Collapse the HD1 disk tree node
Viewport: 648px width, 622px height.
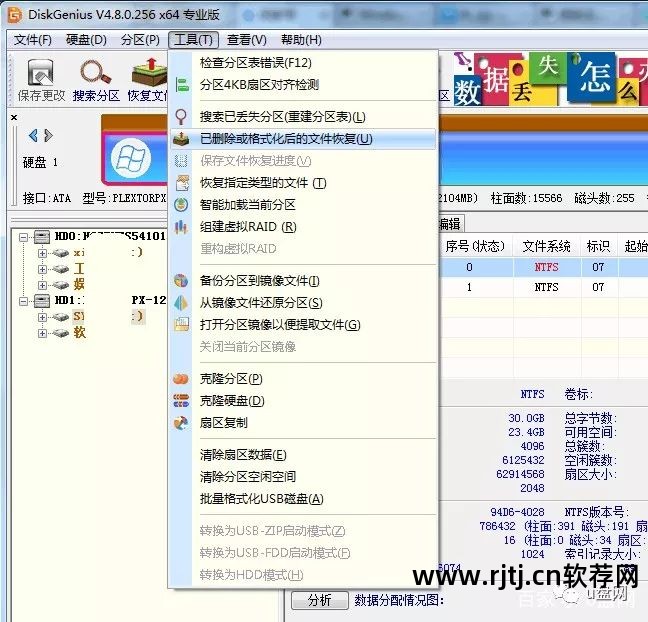[x=24, y=300]
